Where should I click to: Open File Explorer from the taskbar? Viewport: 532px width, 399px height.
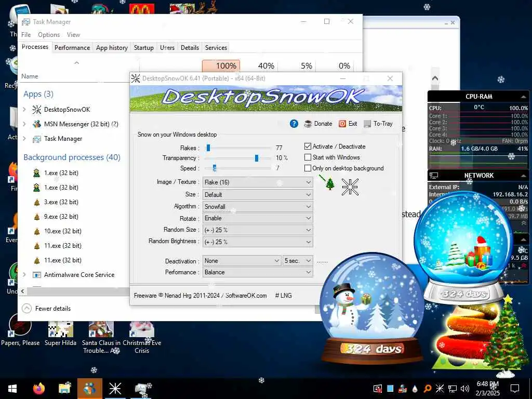(64, 389)
